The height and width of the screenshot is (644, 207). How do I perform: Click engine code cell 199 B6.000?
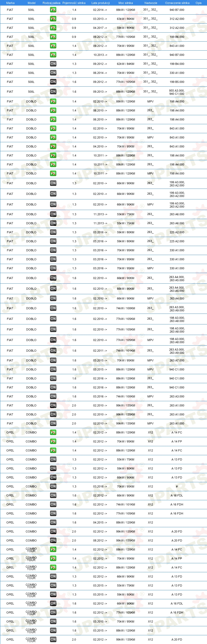point(177,37)
